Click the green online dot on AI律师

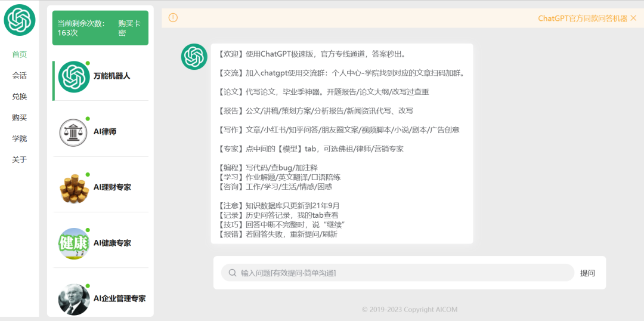88,119
